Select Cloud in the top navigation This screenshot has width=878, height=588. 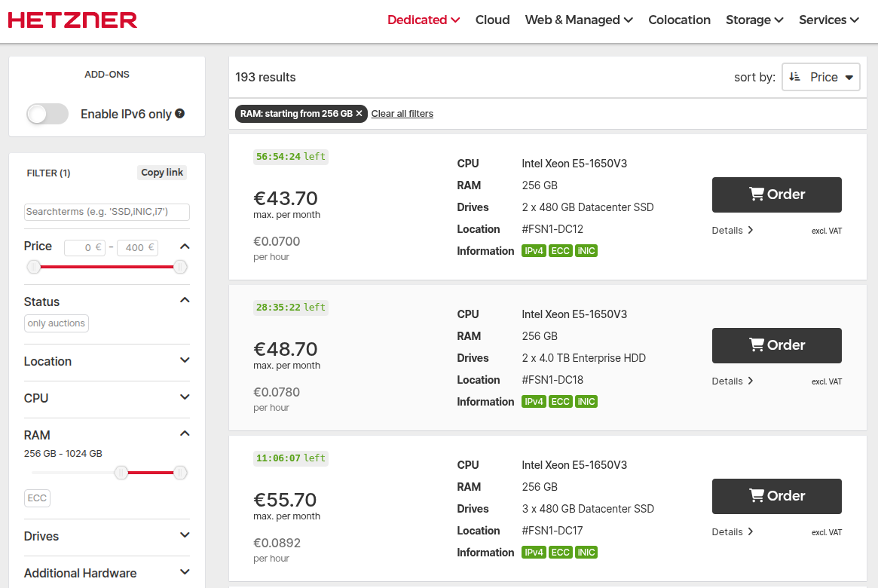(492, 20)
